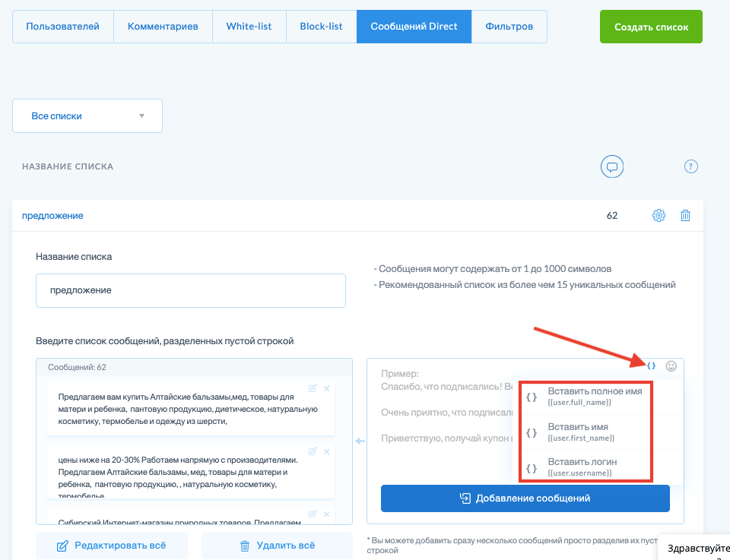Remove the second message starting 'цены ниже'
730x560 pixels.
click(326, 451)
